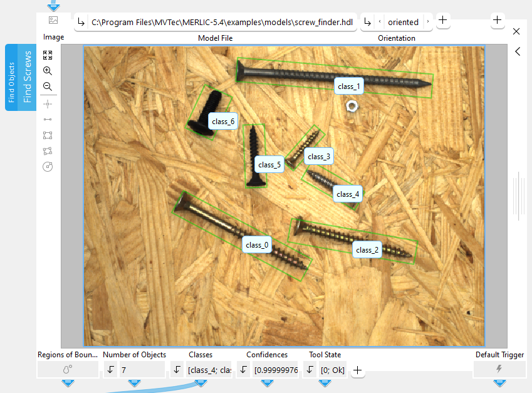Select the rotated rectangle ROI tool
This screenshot has height=393, width=532.
point(48,150)
